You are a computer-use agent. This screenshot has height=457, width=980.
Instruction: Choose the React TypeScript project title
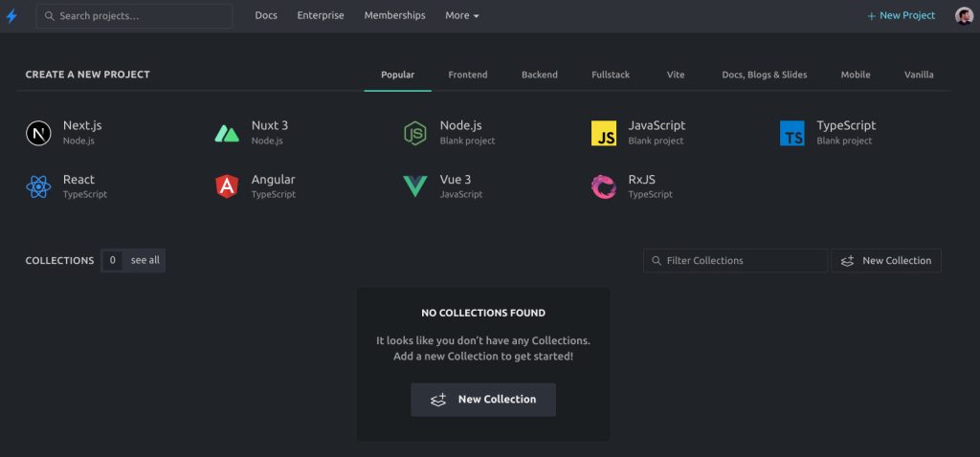[x=78, y=180]
